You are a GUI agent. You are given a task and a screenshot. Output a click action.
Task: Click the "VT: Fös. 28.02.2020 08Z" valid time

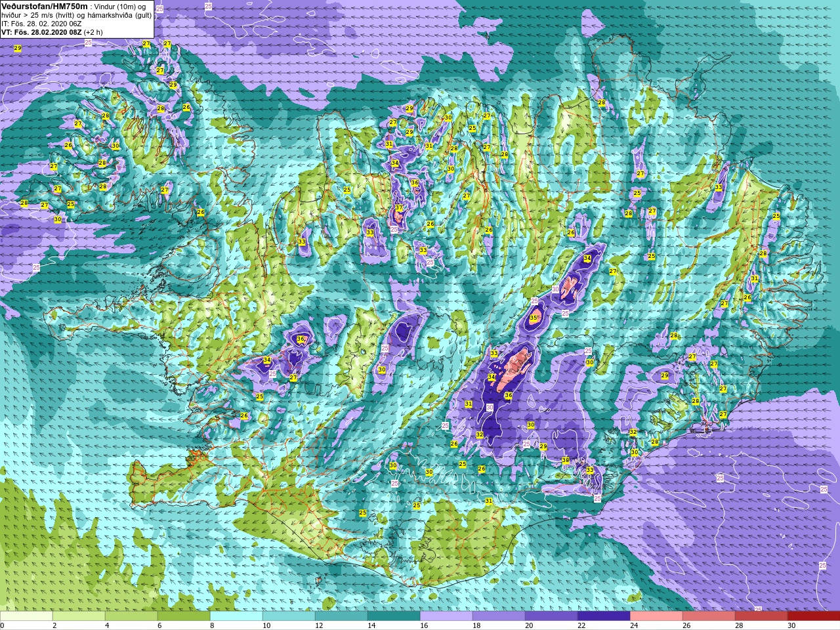pyautogui.click(x=41, y=31)
